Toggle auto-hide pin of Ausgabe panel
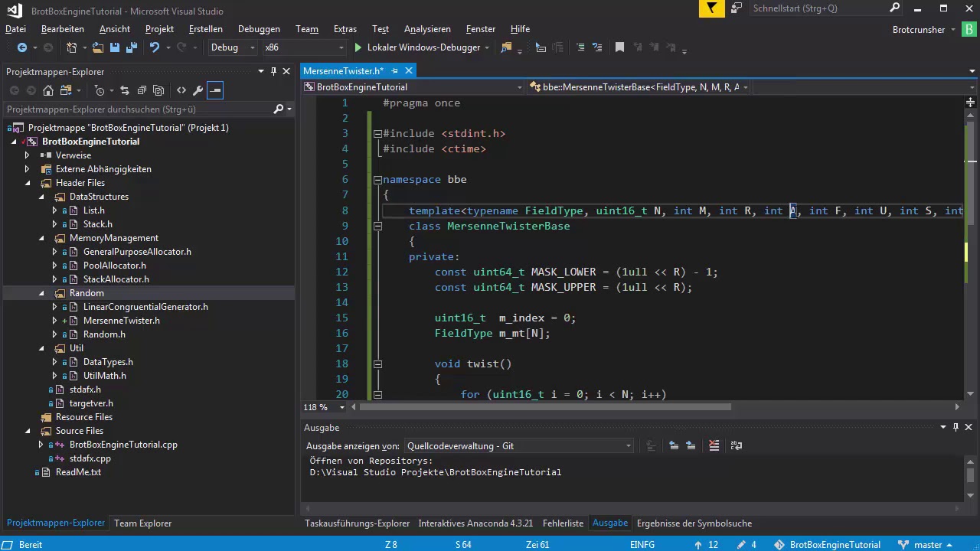Viewport: 980px width, 551px height. [955, 427]
